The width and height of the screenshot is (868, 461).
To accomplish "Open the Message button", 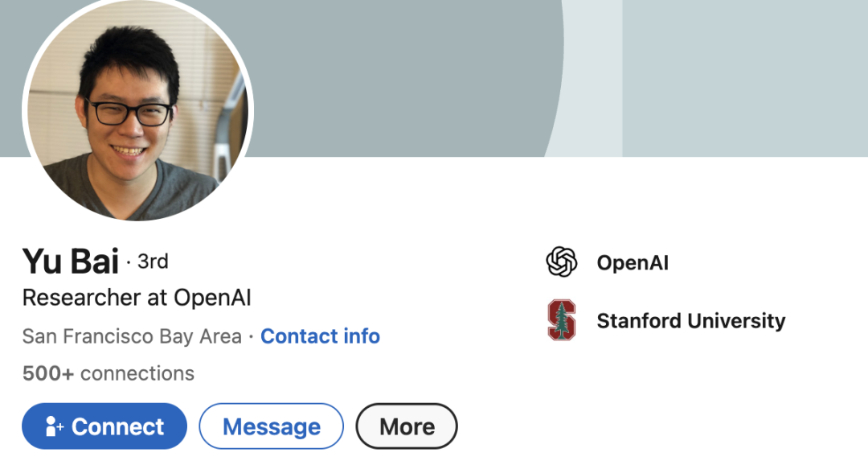I will coord(272,426).
